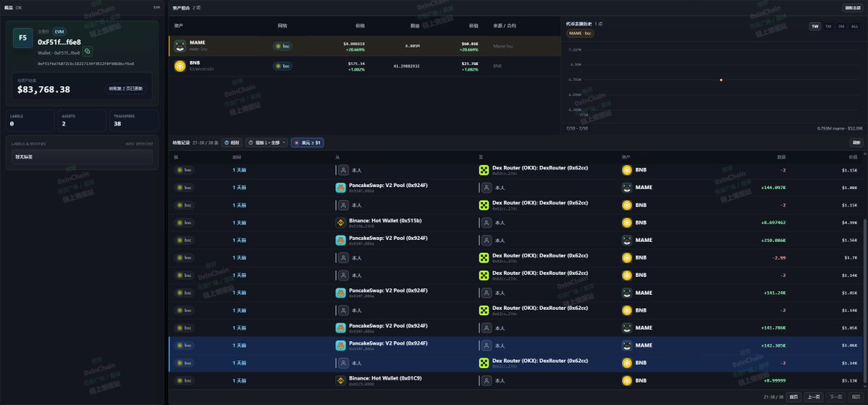Click OKX DexRouter icon in the -2.99 row
The height and width of the screenshot is (405, 868).
[x=484, y=258]
